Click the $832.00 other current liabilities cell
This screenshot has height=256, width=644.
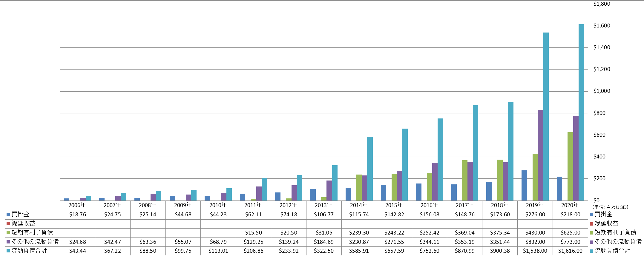pyautogui.click(x=535, y=242)
